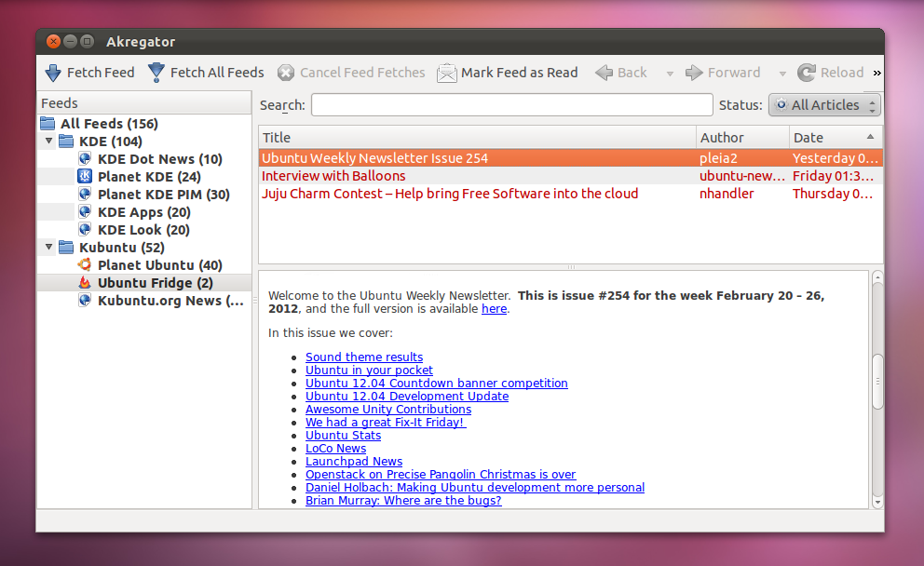Collapse the KDE folder tree

click(x=49, y=141)
